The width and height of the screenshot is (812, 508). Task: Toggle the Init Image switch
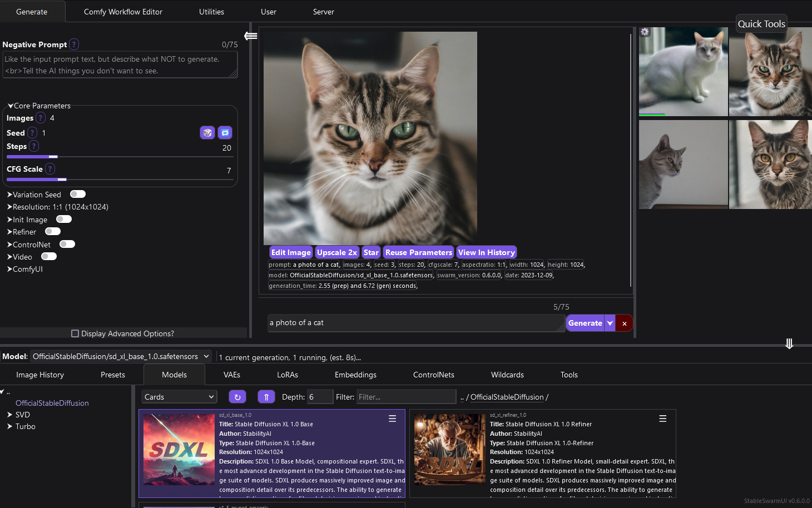[64, 220]
